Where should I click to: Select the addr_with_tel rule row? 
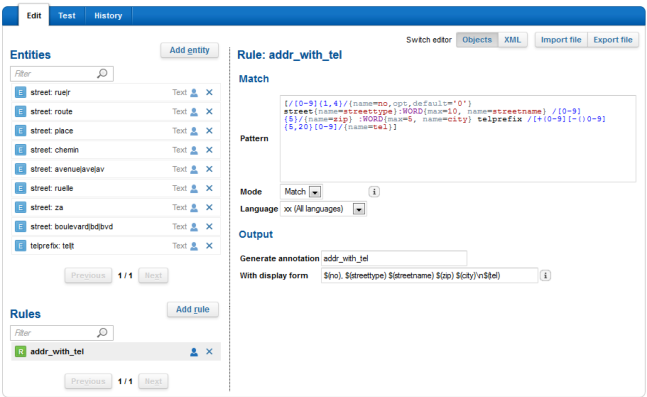tap(116, 352)
